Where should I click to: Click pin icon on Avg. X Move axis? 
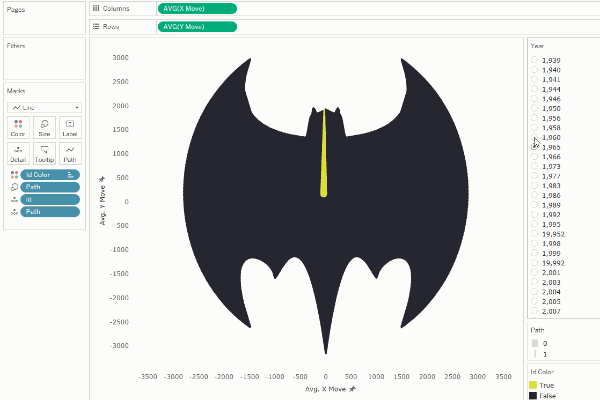click(352, 389)
